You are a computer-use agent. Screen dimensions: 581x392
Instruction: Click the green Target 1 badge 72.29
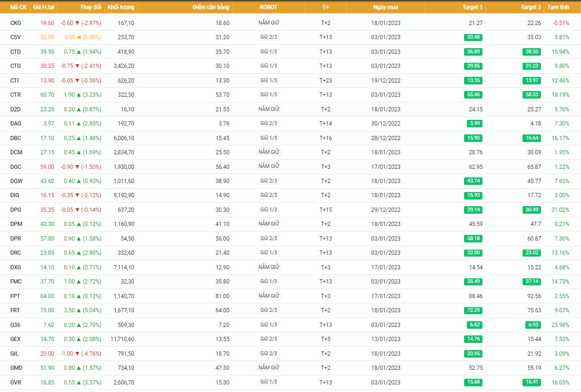[x=473, y=310]
